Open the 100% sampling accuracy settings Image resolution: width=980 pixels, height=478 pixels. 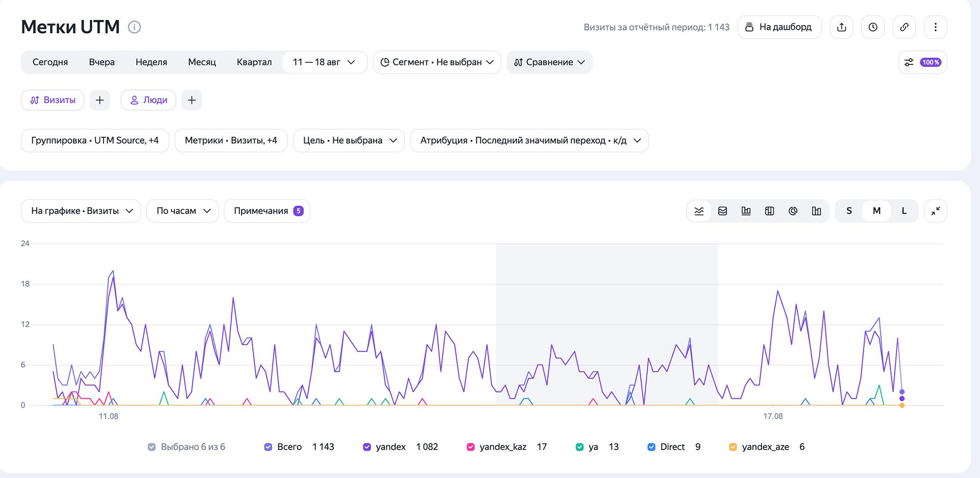[922, 62]
